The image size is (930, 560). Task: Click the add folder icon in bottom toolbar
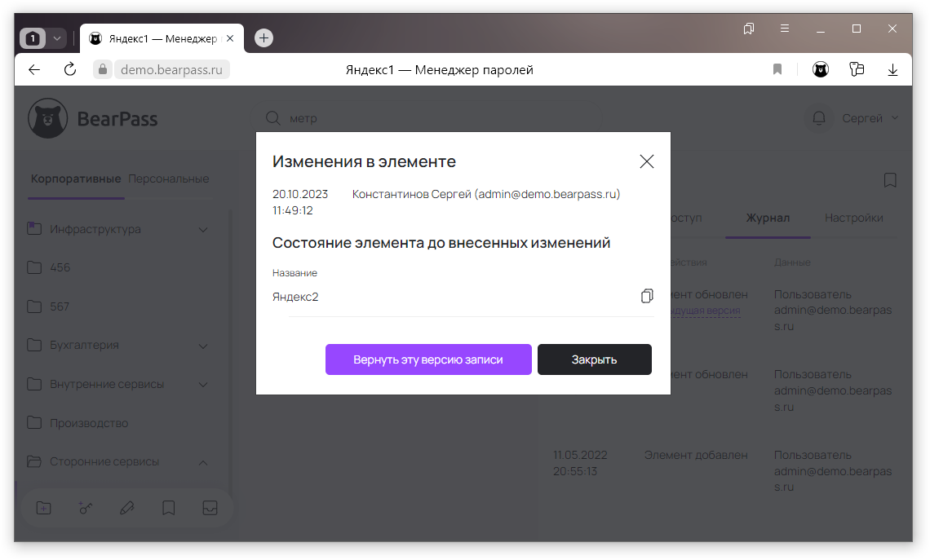point(44,508)
